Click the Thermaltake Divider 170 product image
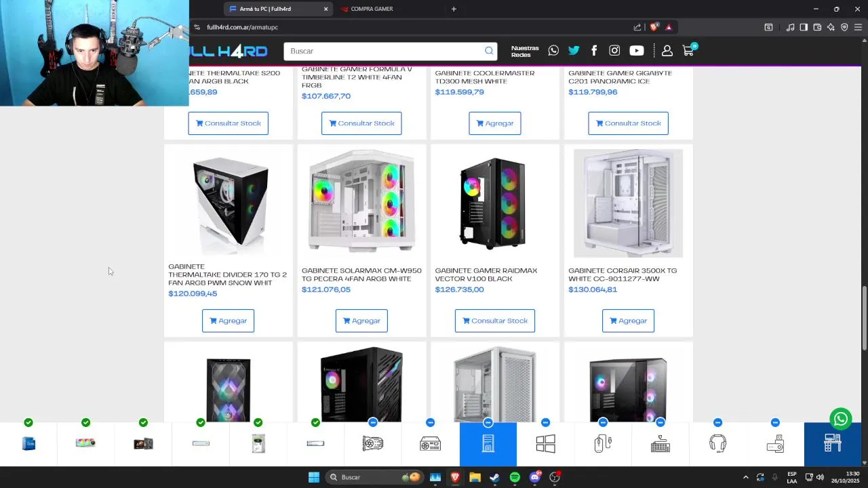 230,203
